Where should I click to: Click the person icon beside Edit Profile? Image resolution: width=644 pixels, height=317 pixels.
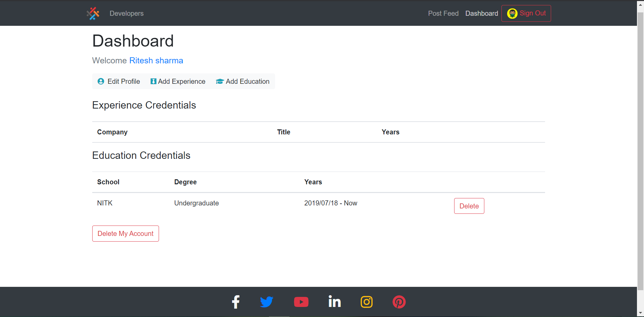point(101,81)
